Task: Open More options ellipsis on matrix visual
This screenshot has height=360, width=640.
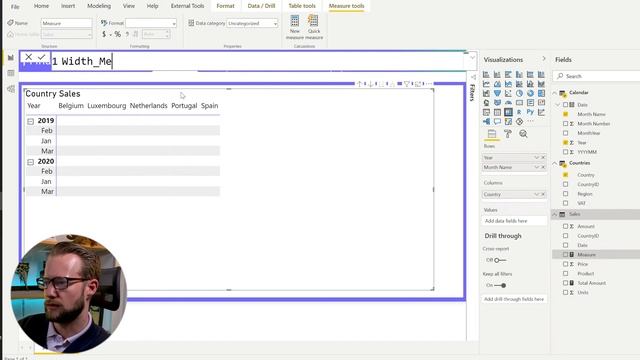Action: coord(429,84)
